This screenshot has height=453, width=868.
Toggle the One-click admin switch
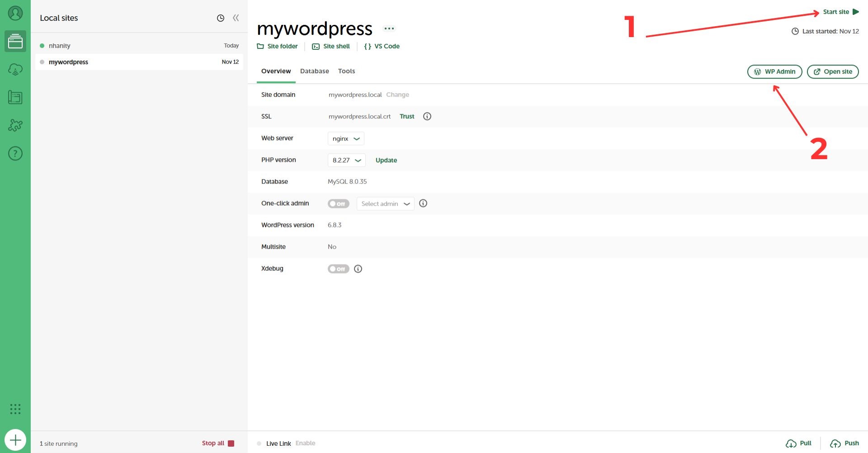coord(339,204)
